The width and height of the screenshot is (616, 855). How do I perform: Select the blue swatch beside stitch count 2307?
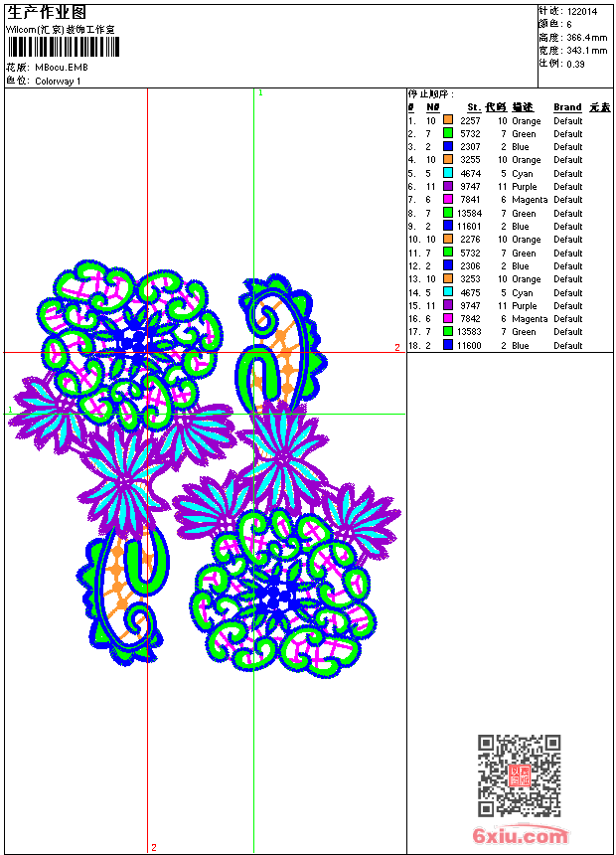[x=448, y=146]
